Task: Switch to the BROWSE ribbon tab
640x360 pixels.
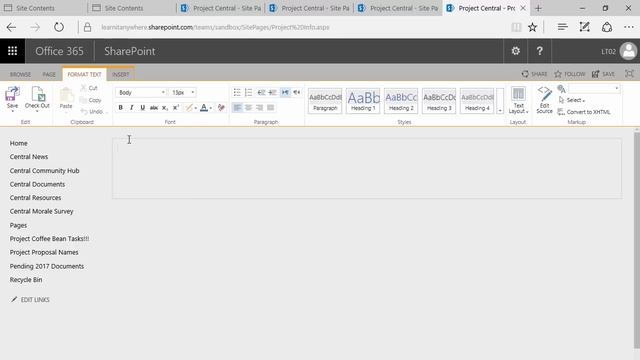Action: pyautogui.click(x=20, y=74)
